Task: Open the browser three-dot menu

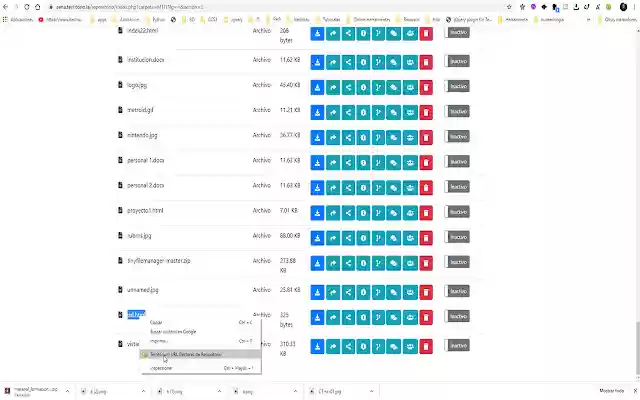Action: click(x=634, y=7)
